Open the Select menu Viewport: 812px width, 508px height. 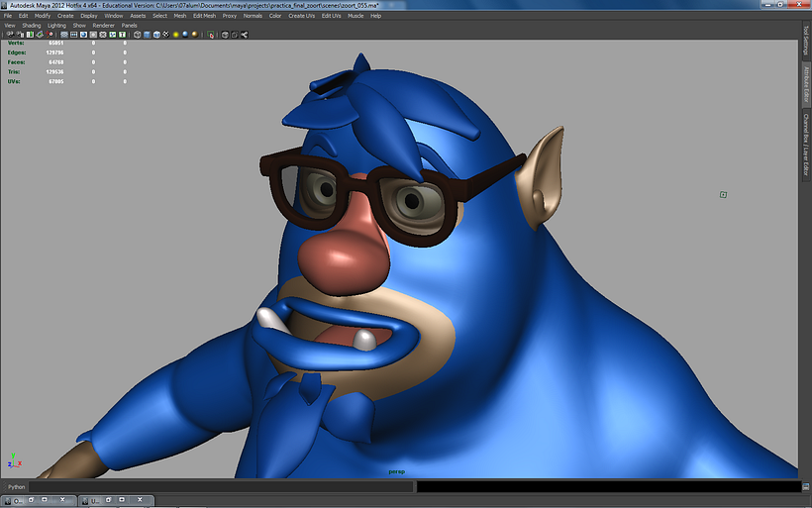(x=160, y=16)
